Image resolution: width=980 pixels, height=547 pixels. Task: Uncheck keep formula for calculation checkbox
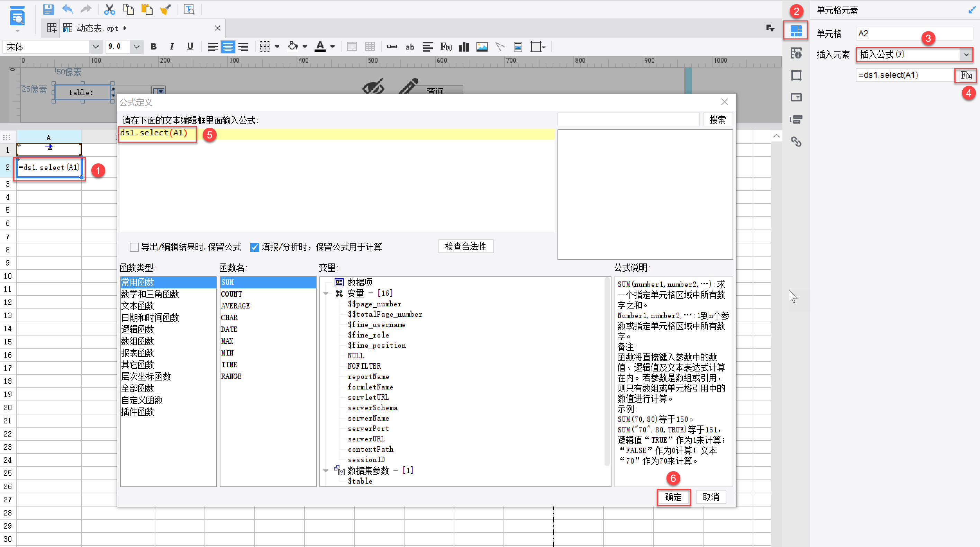tap(254, 247)
